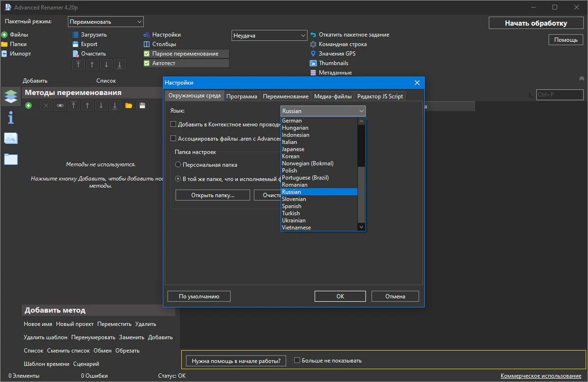Screen dimensions: 588x382
Task: Toggle the Автотест checkbox
Action: [x=147, y=63]
